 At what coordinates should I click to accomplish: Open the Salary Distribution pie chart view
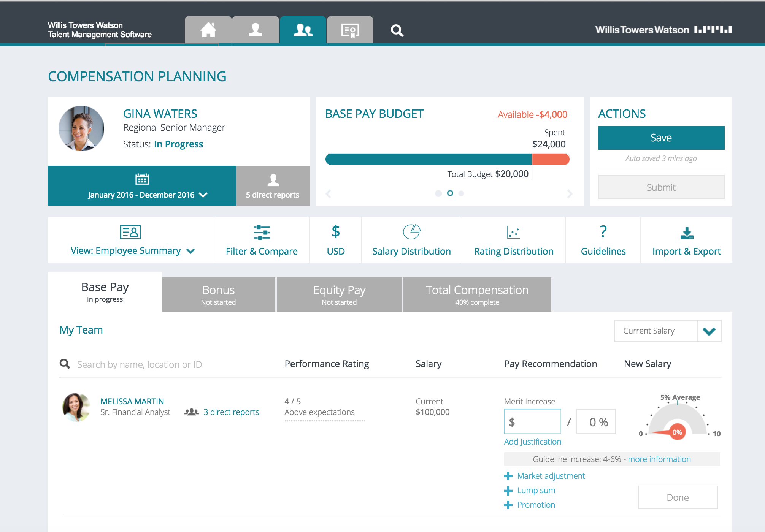(x=411, y=240)
